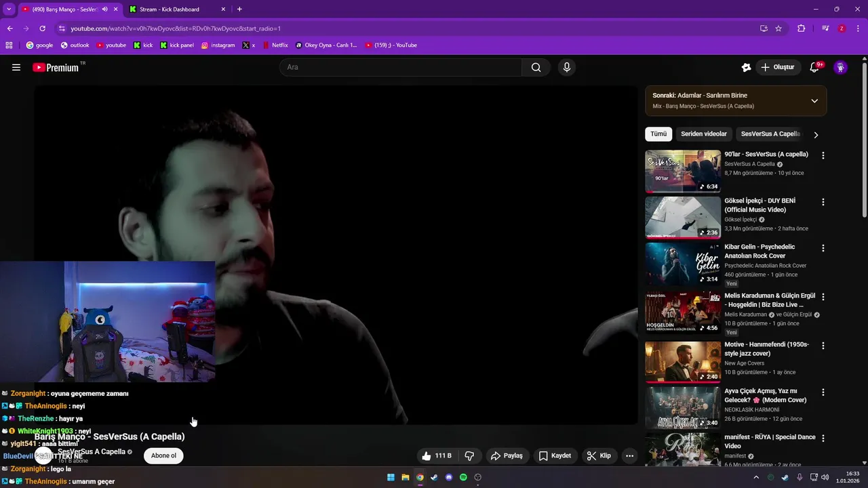Open Spotify from the taskbar
This screenshot has height=488, width=868.
(x=463, y=477)
